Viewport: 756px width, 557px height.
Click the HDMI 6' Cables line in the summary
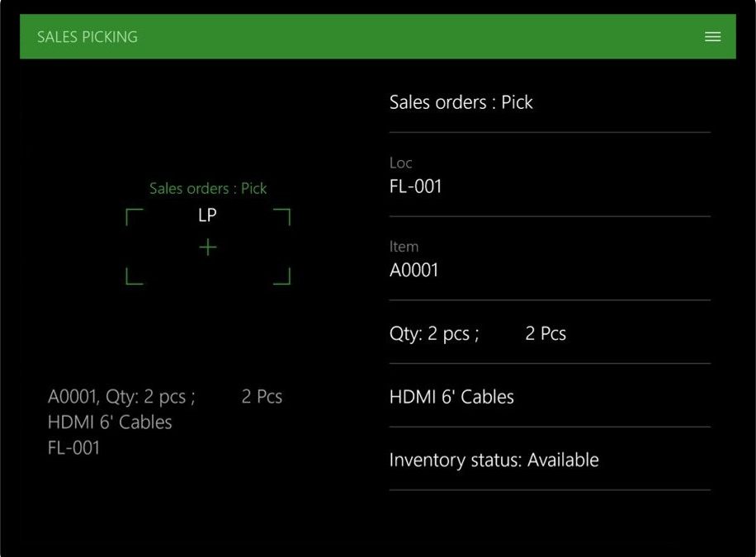tap(110, 422)
